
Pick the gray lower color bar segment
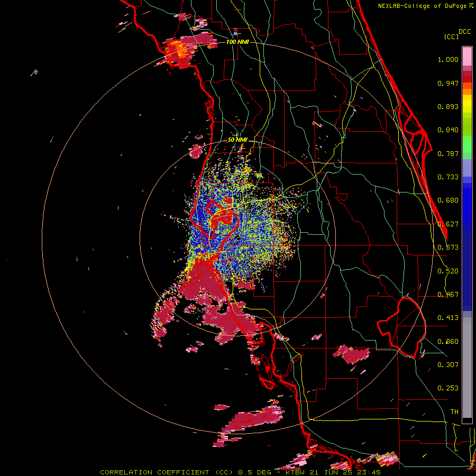click(x=467, y=368)
